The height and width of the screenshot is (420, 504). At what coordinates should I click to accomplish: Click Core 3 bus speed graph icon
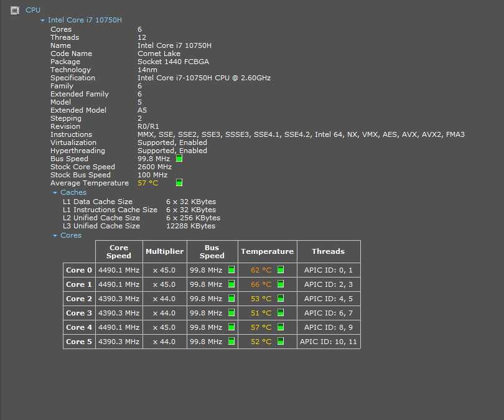click(231, 313)
